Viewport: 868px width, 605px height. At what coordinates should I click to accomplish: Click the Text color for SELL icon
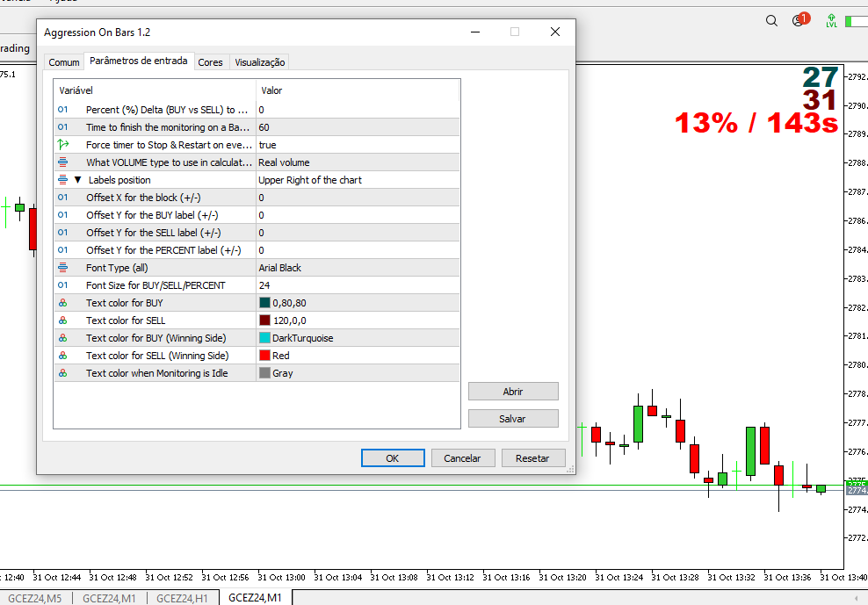pos(62,321)
